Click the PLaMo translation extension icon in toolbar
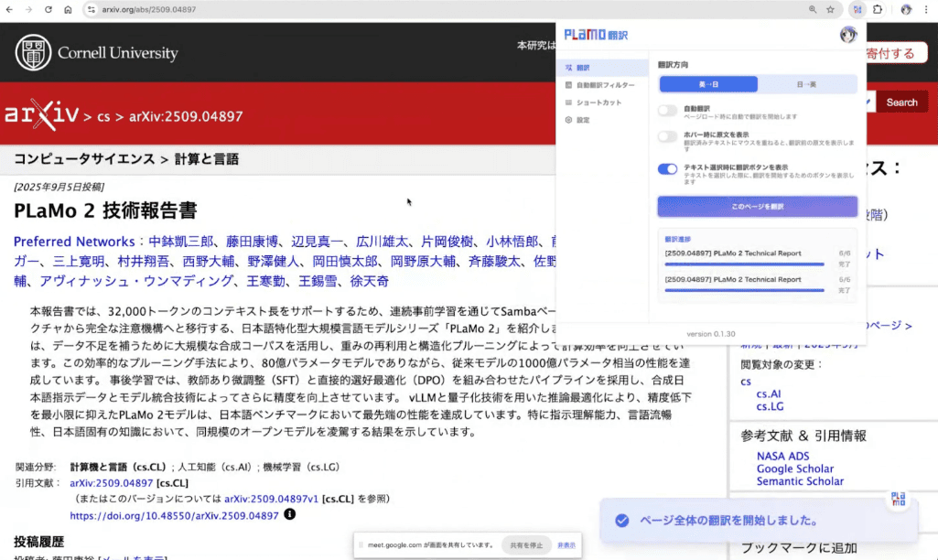The width and height of the screenshot is (938, 560). tap(857, 9)
